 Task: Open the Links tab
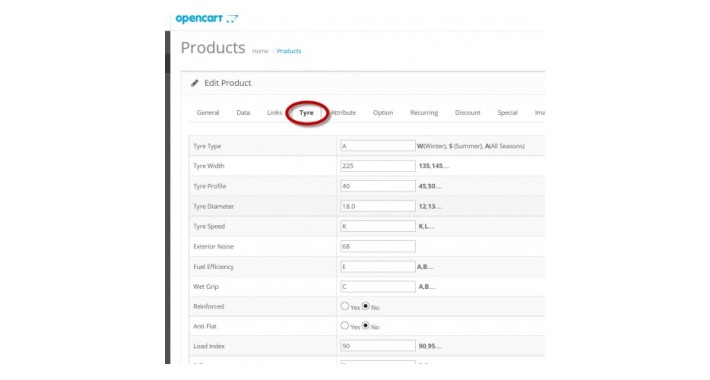tap(274, 112)
